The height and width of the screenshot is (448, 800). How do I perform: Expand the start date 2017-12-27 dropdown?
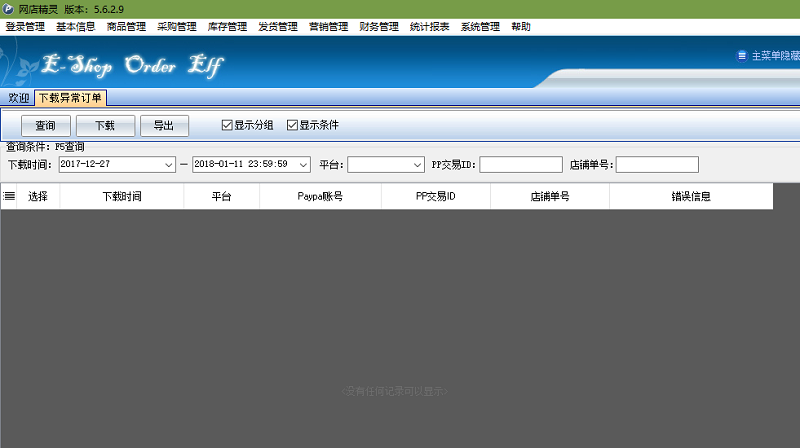[167, 164]
